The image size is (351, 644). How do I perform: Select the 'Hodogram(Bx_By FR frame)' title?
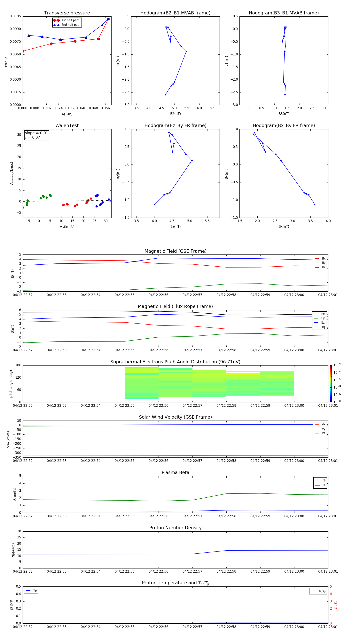tap(284, 125)
